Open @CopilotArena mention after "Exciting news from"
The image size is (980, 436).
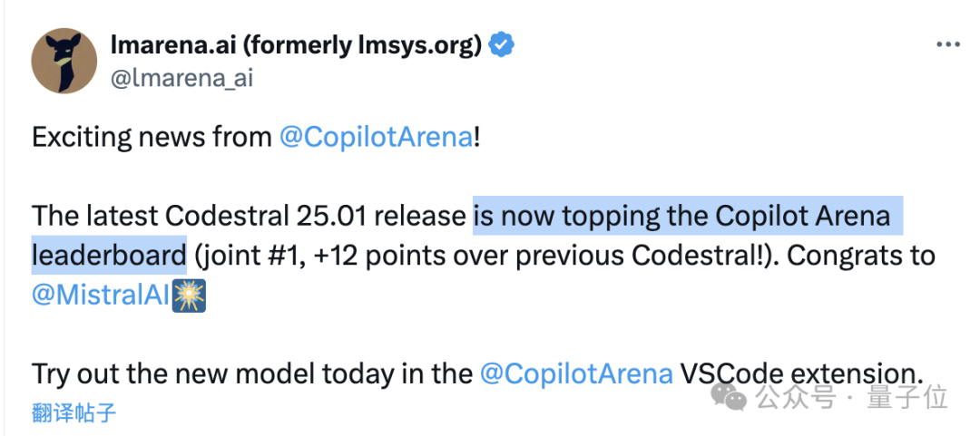pos(376,138)
